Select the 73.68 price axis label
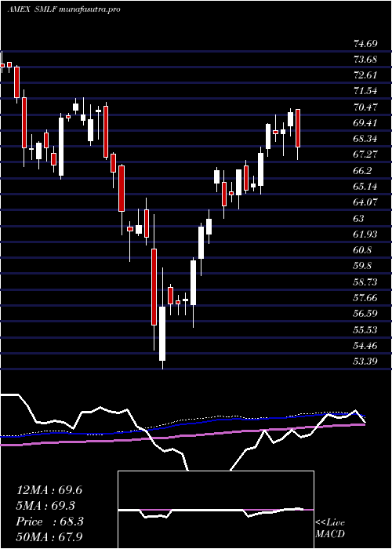The width and height of the screenshot is (392, 549). 366,60
